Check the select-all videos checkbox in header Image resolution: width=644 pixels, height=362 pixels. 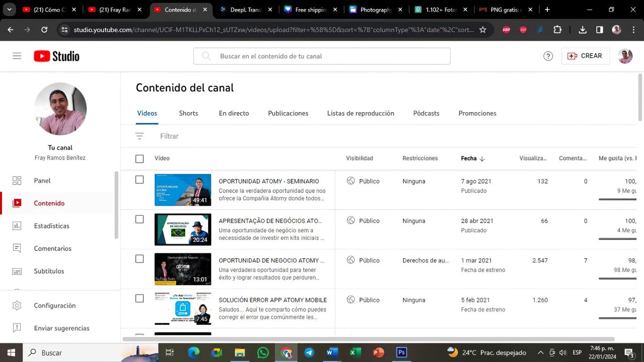click(x=140, y=159)
